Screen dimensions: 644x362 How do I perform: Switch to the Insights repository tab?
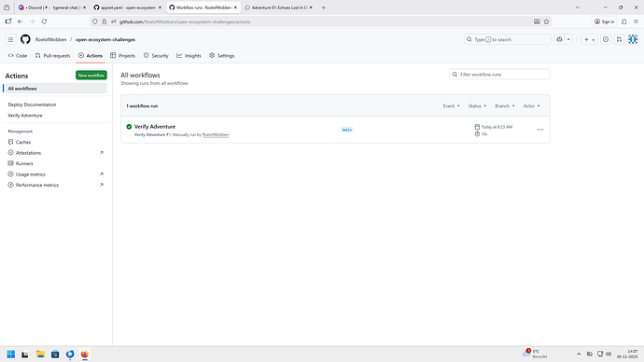[189, 55]
